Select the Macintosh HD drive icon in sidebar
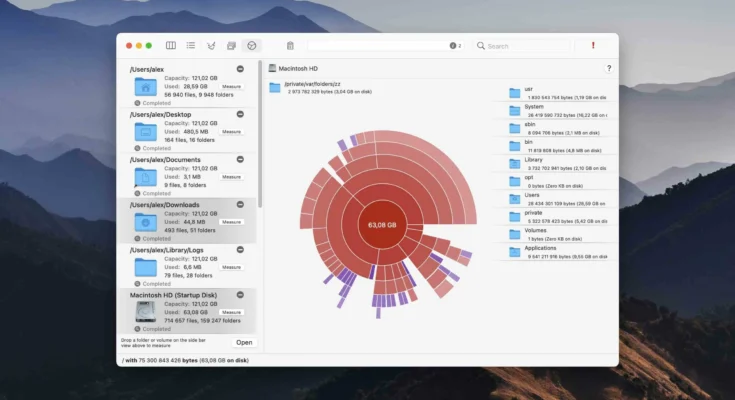This screenshot has height=400, width=735. pyautogui.click(x=146, y=312)
